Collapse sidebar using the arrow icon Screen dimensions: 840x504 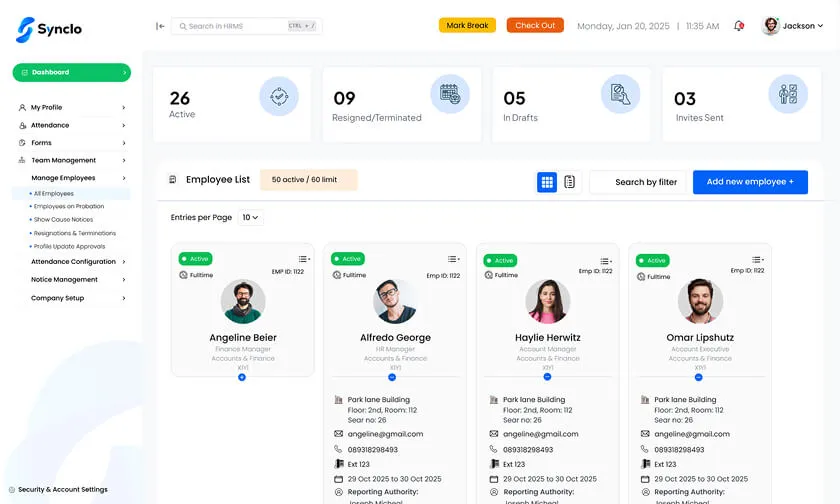coord(160,26)
